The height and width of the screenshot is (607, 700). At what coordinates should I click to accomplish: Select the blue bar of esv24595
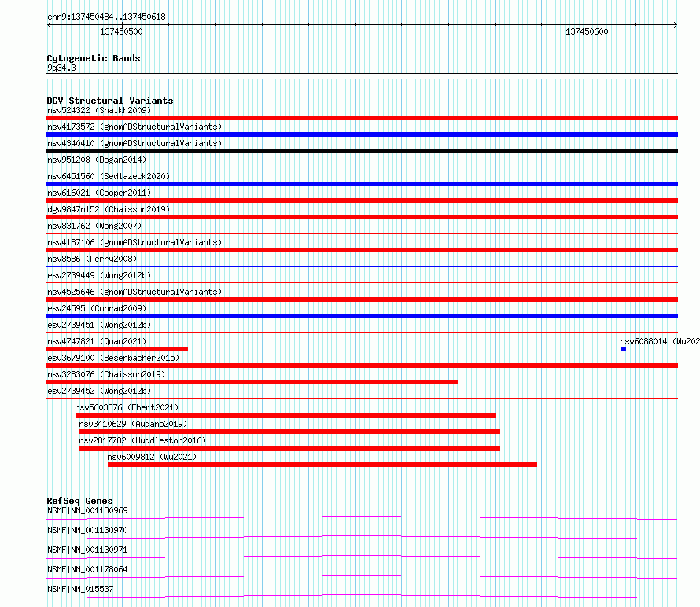click(362, 316)
